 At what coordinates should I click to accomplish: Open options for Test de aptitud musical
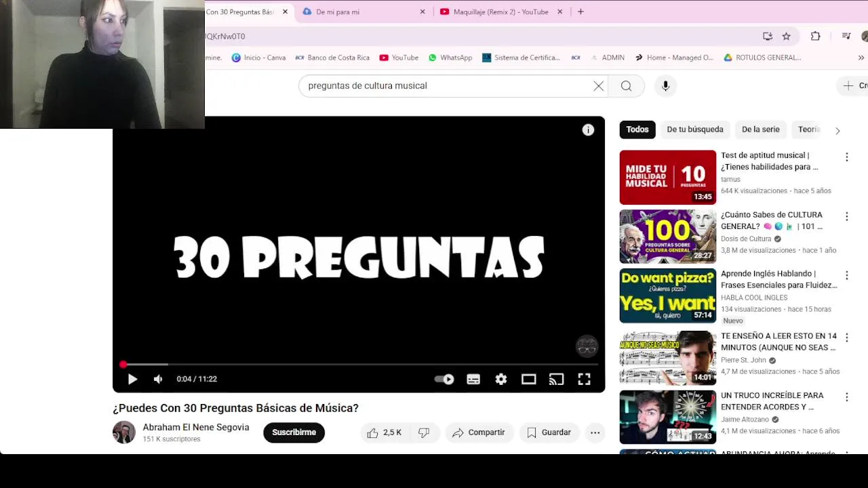[x=846, y=157]
